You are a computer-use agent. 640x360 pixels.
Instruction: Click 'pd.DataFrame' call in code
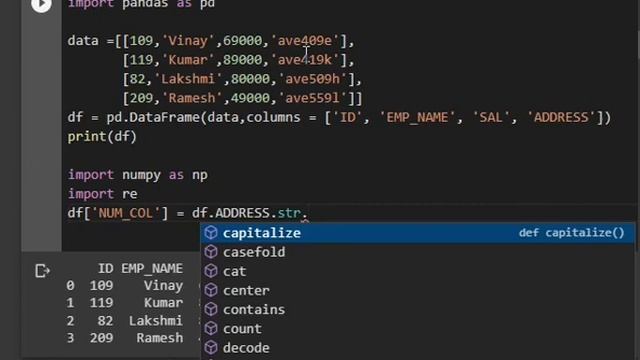coord(153,118)
